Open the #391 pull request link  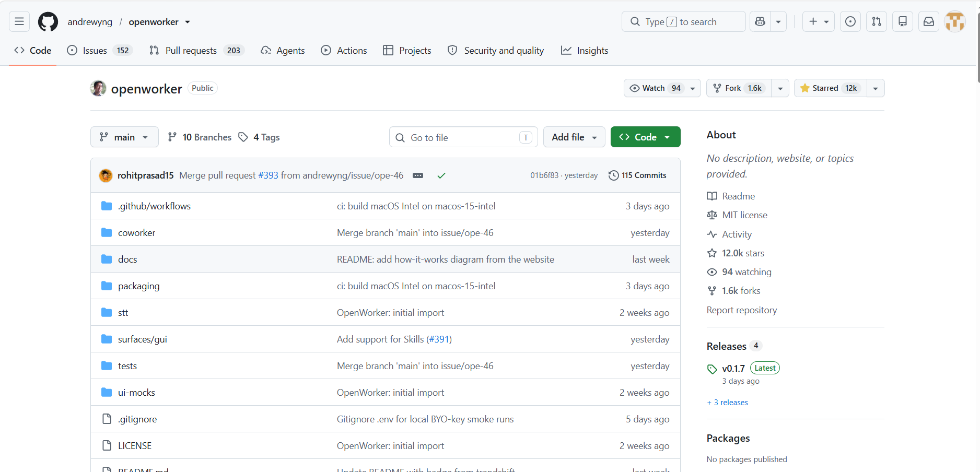(439, 339)
